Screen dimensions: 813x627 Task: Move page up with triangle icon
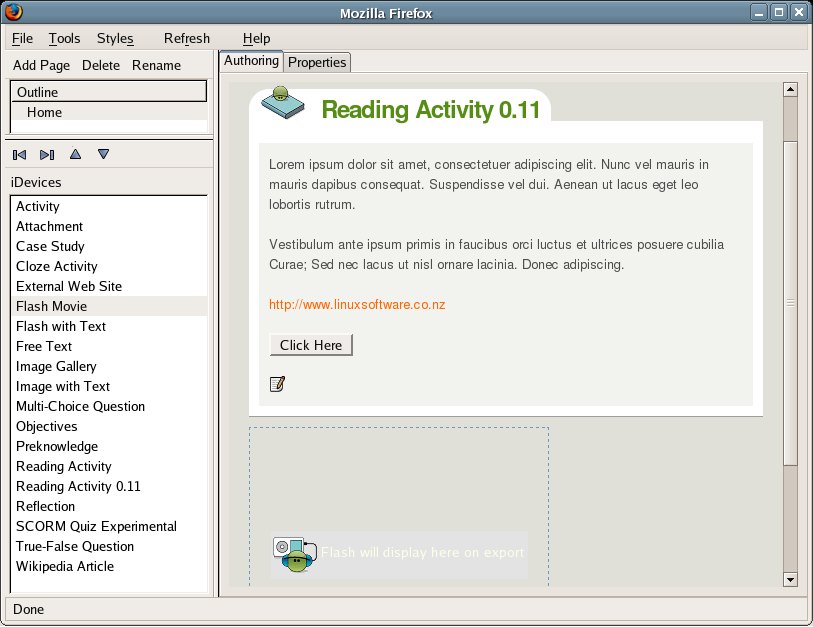point(75,154)
